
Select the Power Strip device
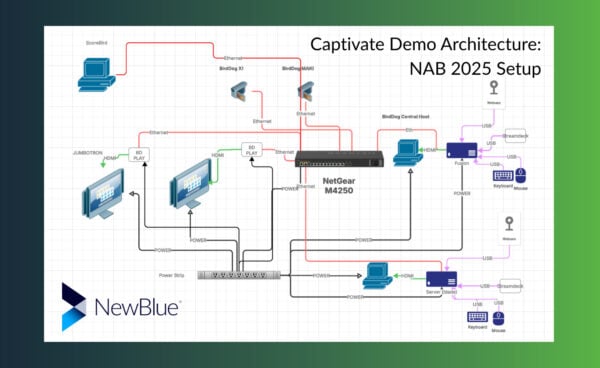click(x=239, y=275)
